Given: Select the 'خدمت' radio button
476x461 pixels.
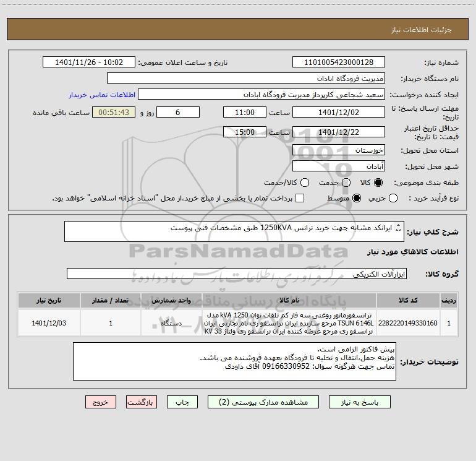Looking at the screenshot, I should pyautogui.click(x=346, y=183).
